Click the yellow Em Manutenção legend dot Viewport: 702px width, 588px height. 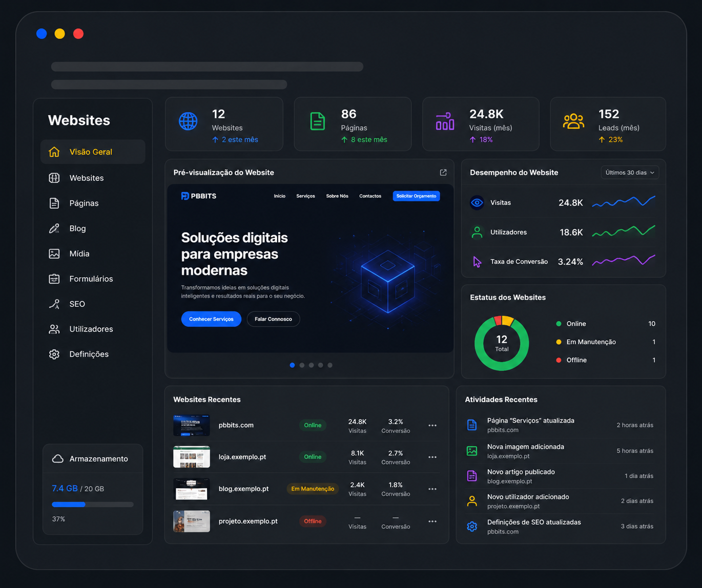click(x=559, y=342)
